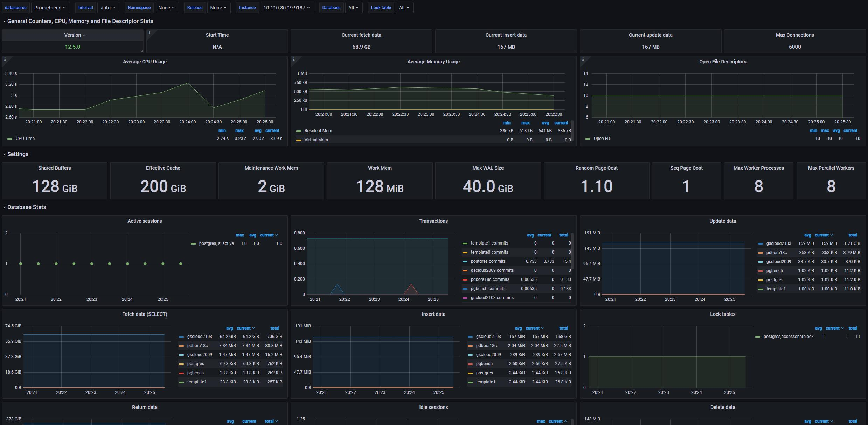Click the Average Memory Usage info icon

point(294,59)
